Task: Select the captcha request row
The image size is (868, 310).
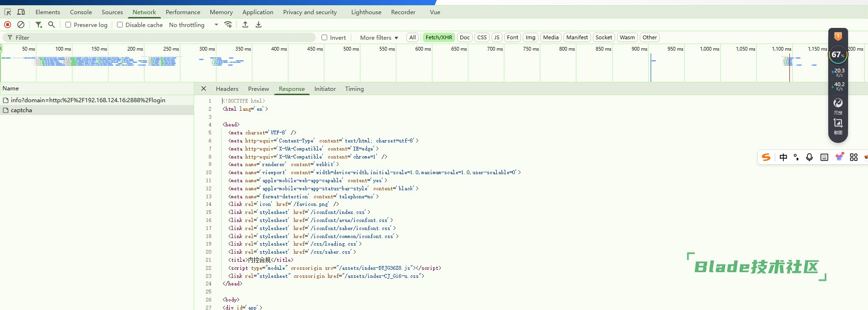Action: click(x=97, y=110)
